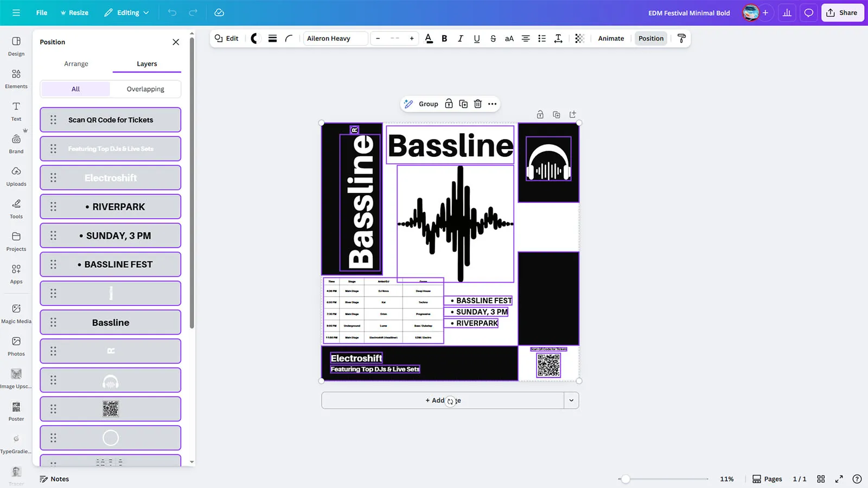This screenshot has height=488, width=868.
Task: Open the Aileron Heavy font dropdown
Action: pos(335,38)
